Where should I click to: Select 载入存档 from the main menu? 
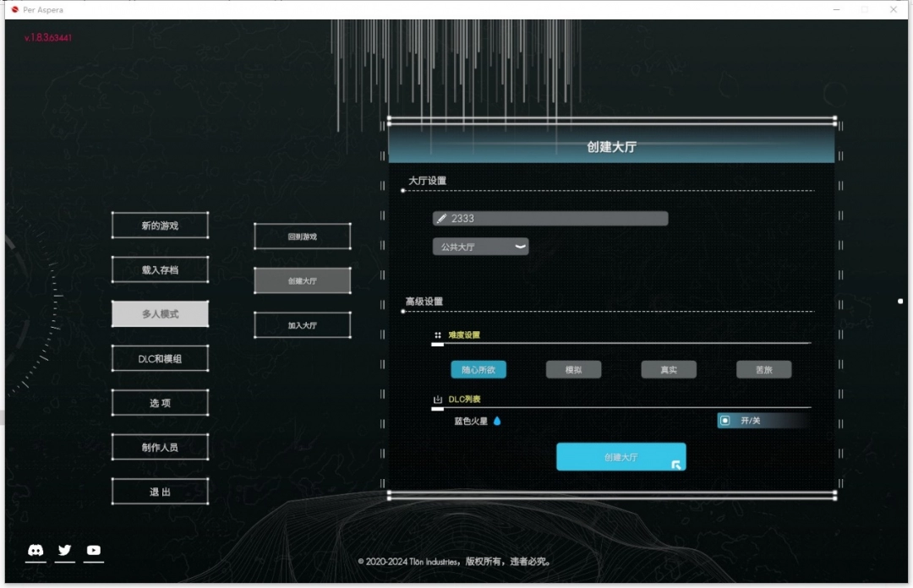tap(160, 270)
